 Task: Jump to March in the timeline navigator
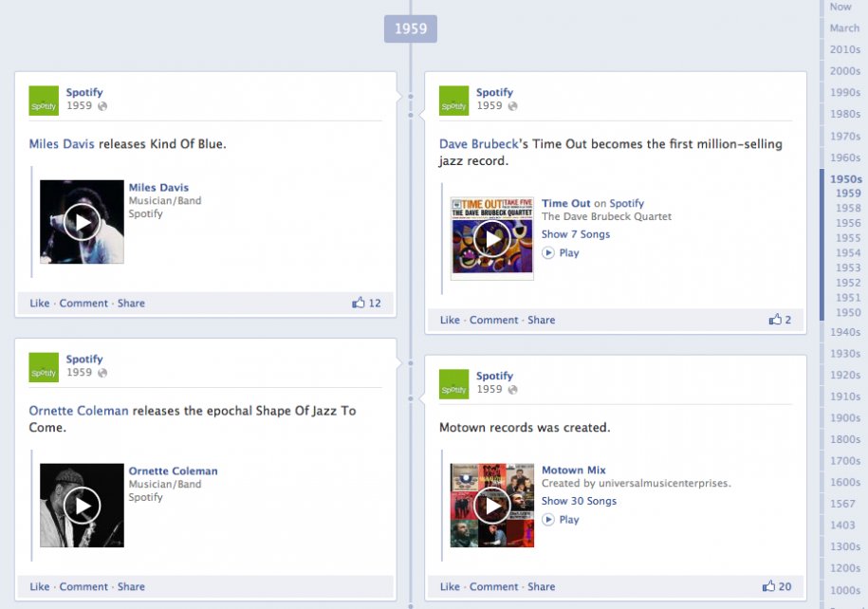(x=844, y=28)
